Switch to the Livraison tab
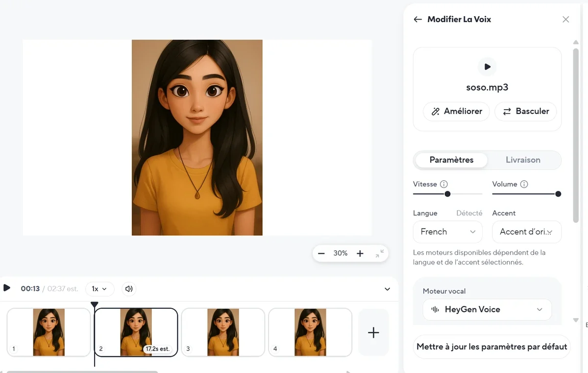The image size is (588, 373). [x=523, y=160]
